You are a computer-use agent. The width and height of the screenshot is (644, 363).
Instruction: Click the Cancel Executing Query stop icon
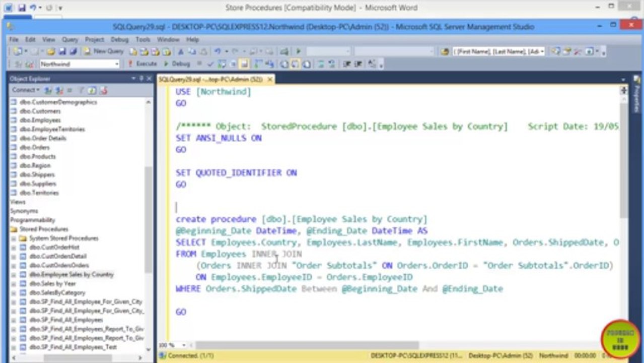pyautogui.click(x=199, y=64)
